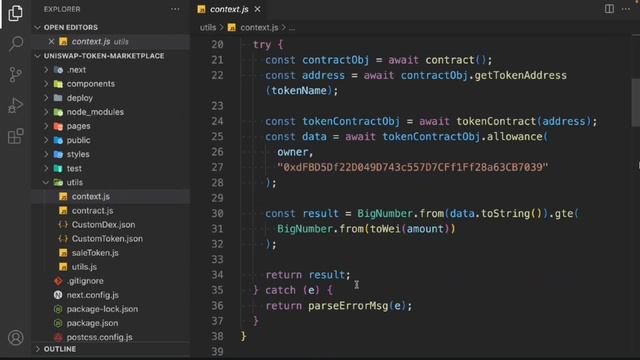This screenshot has width=640, height=360.
Task: Switch to the context.js tab
Action: 229,9
